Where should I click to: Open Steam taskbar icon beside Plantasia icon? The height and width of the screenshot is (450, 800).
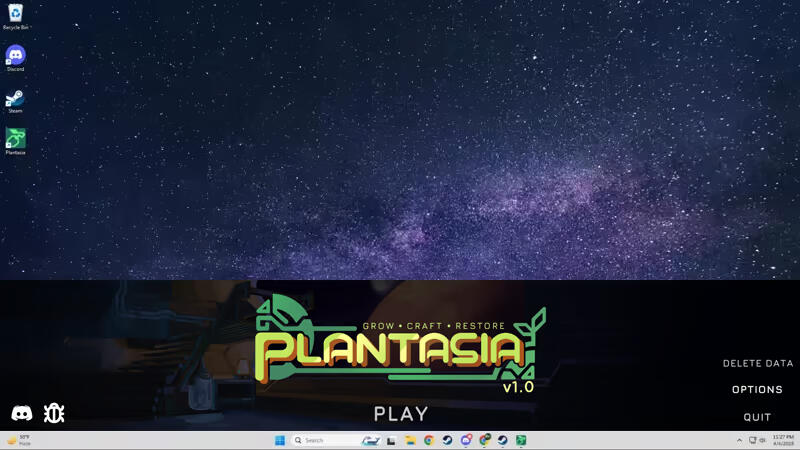tap(503, 440)
